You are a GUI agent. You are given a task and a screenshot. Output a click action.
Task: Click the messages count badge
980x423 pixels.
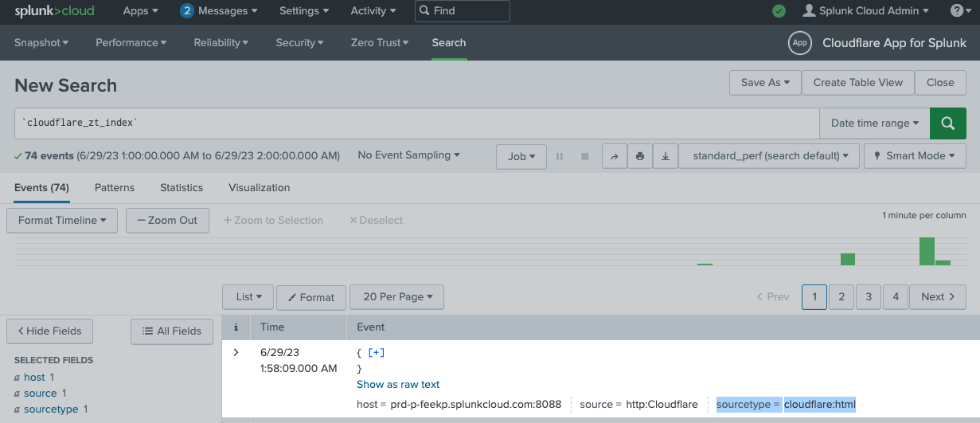coord(187,11)
